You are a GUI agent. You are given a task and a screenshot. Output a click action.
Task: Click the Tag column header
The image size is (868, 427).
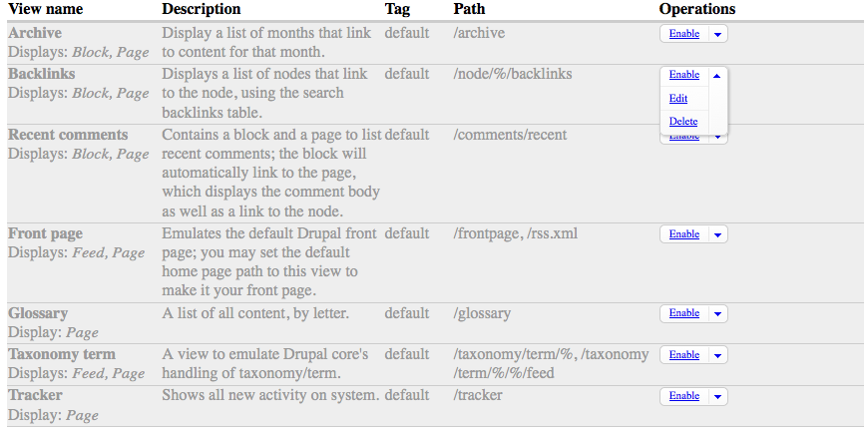pyautogui.click(x=397, y=9)
